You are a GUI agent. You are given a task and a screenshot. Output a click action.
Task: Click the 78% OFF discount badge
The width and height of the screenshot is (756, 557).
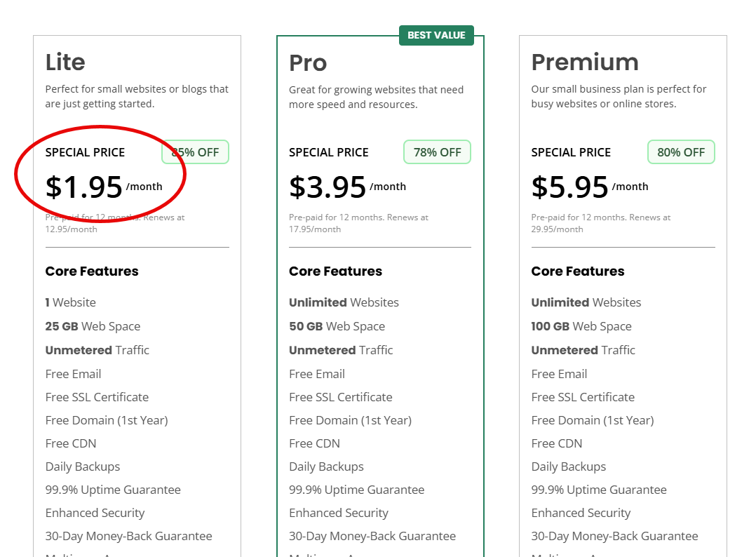point(438,152)
